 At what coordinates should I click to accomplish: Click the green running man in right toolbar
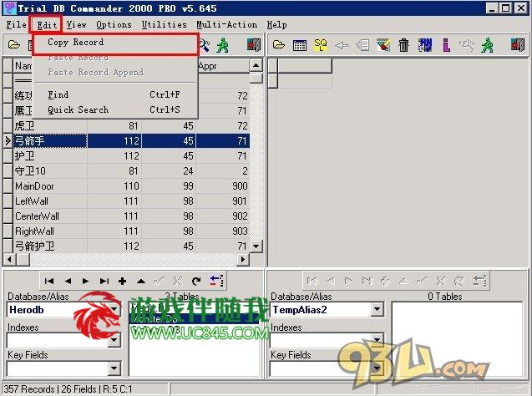487,45
